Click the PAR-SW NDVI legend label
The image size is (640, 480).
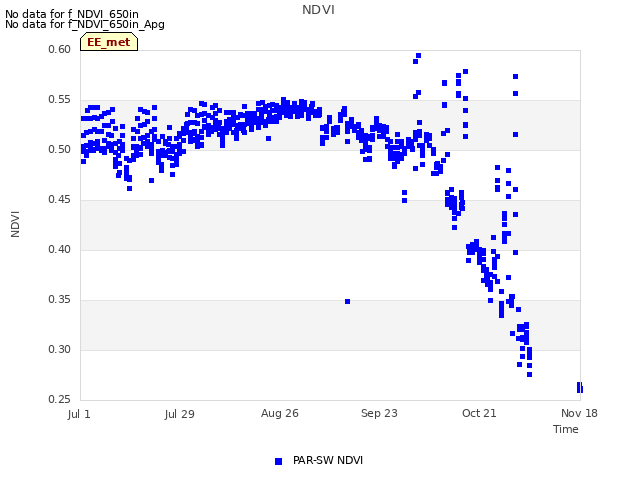click(328, 460)
